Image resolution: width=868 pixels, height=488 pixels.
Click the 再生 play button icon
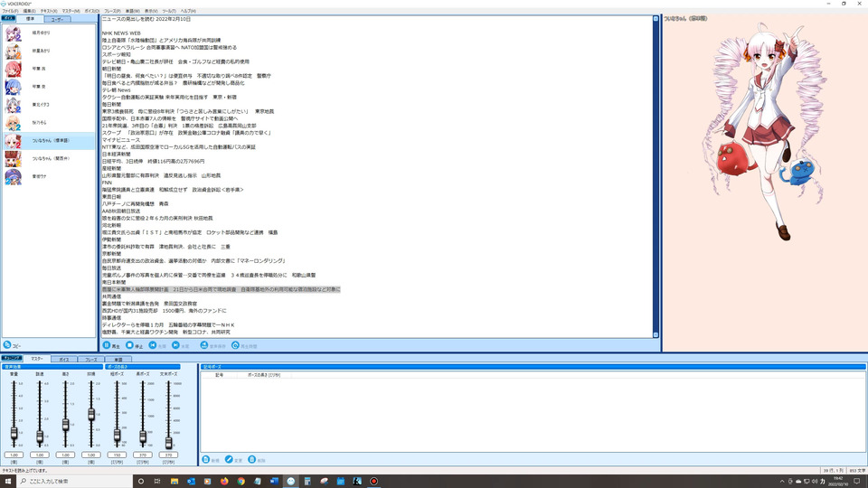pos(107,345)
